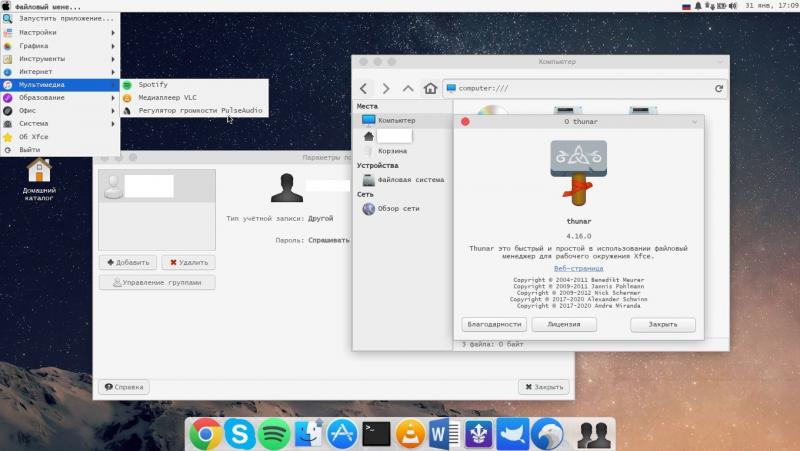Click into the computer:/// location field
This screenshot has height=451, width=800.
tap(580, 88)
